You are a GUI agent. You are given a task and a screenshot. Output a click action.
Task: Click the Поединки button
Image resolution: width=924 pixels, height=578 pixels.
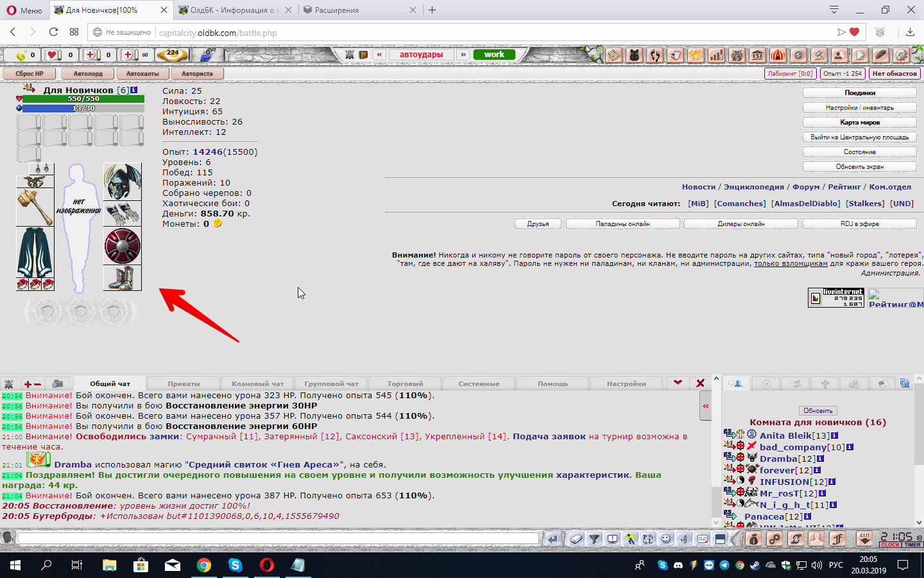tap(859, 93)
